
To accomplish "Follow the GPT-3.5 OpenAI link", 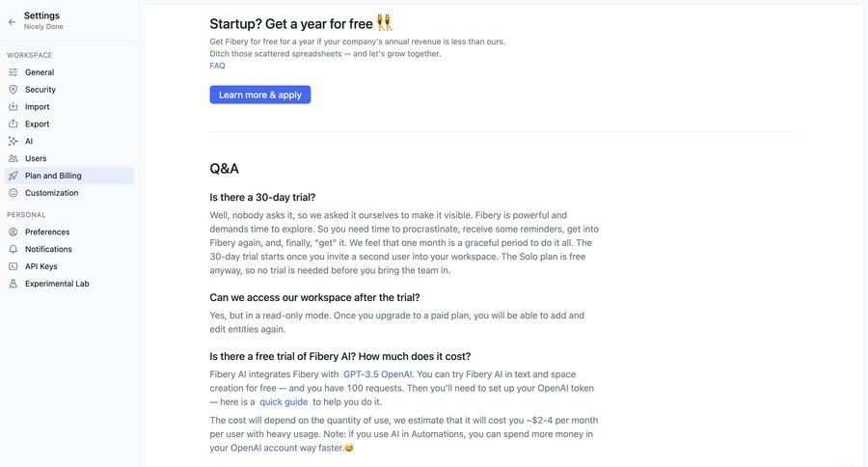I will 378,374.
